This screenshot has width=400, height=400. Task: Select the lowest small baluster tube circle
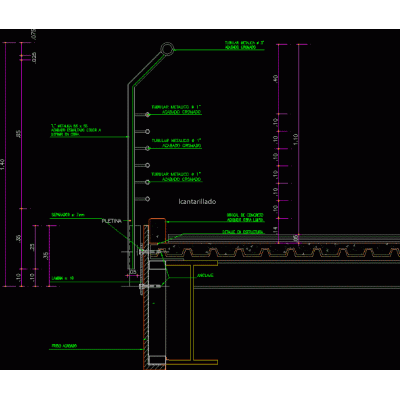coord(147,199)
